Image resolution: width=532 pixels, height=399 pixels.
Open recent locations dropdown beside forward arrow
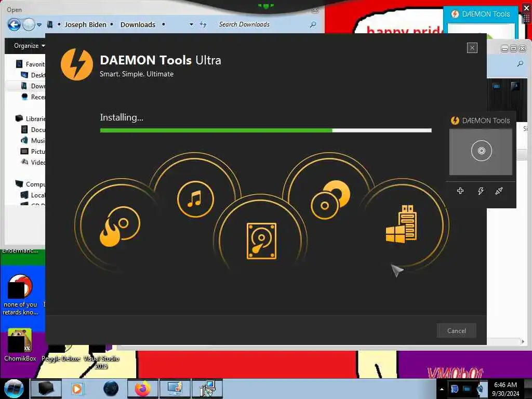tap(39, 25)
